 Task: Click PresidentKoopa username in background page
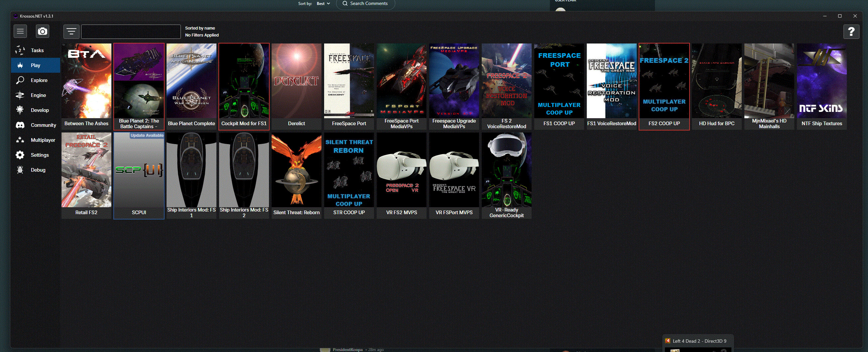click(x=348, y=350)
